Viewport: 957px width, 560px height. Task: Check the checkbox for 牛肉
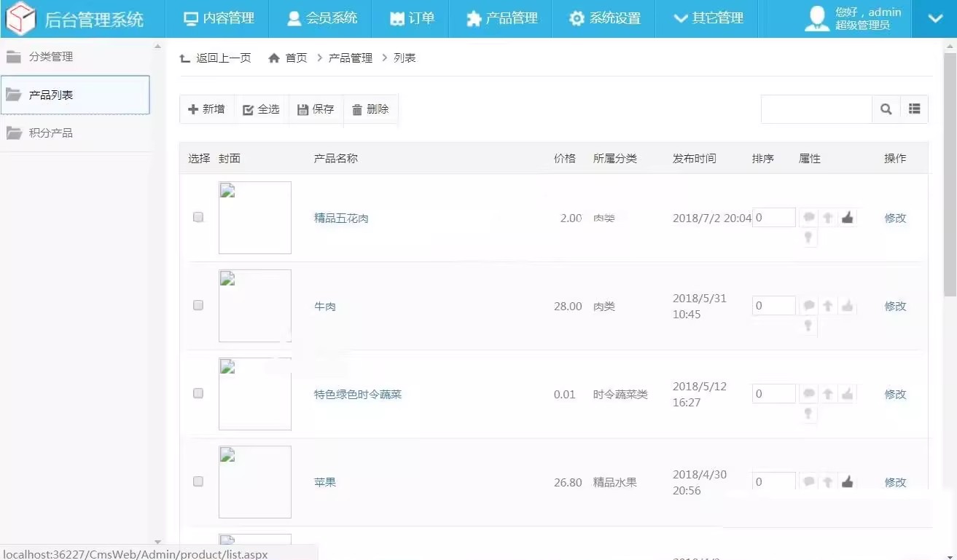(198, 305)
